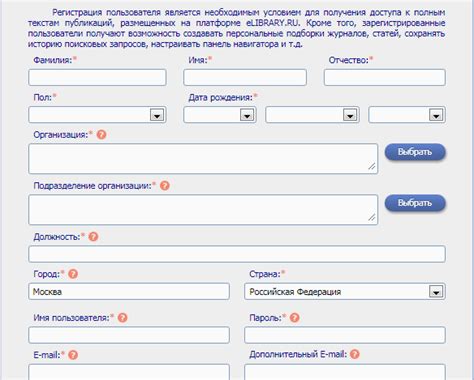Click the Дополнительный E-mail input field
Viewport: 474px width, 380px height.
point(345,372)
